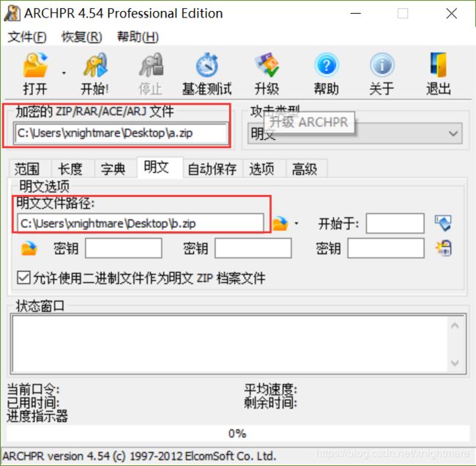Click the encrypted file path field a.zip

[x=121, y=133]
